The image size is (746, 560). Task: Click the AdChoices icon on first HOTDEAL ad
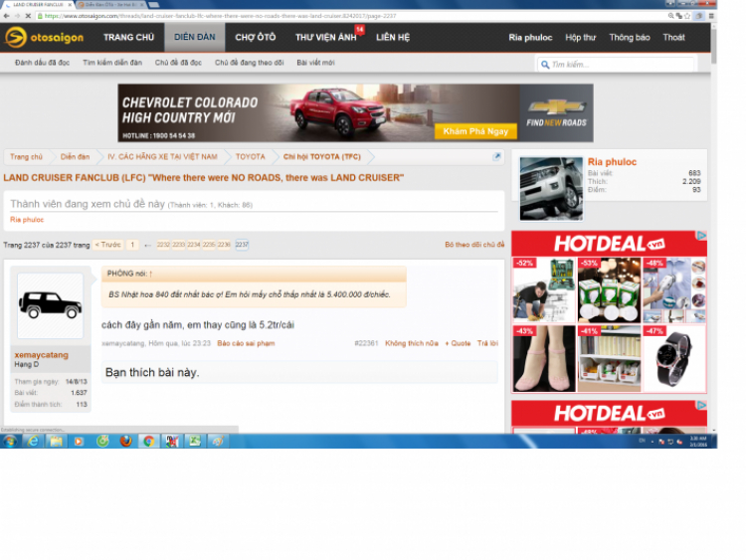pos(702,235)
